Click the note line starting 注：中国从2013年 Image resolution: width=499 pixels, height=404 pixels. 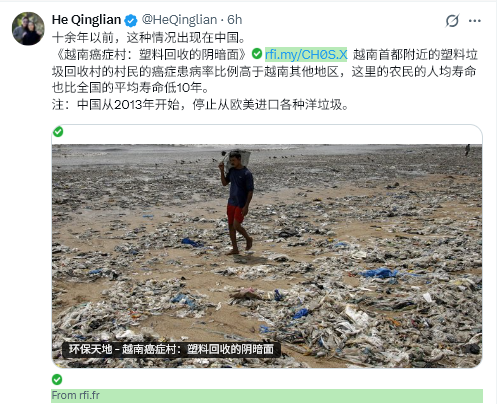pyautogui.click(x=200, y=105)
